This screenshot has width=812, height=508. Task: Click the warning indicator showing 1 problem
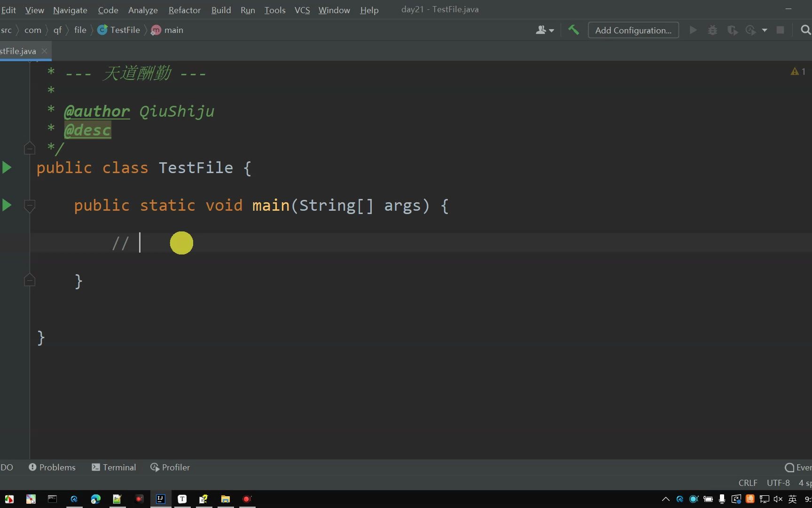tap(798, 71)
